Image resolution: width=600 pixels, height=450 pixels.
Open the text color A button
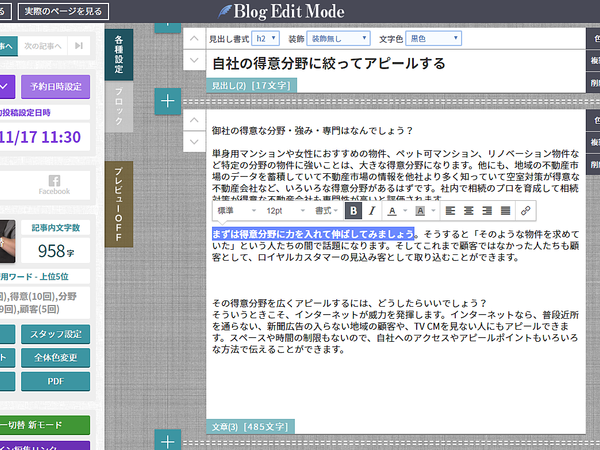(x=392, y=211)
